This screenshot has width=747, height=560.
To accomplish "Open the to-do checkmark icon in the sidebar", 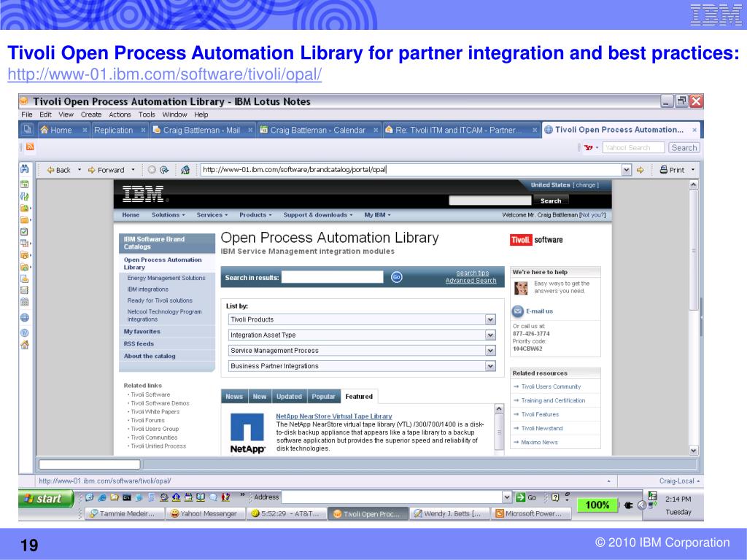I will pos(24,232).
